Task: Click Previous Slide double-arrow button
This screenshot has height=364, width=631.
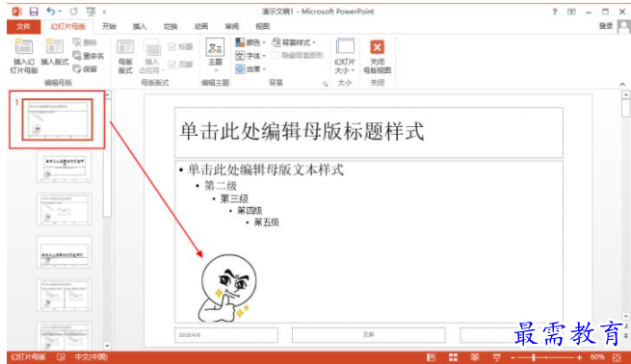Action: coord(626,326)
